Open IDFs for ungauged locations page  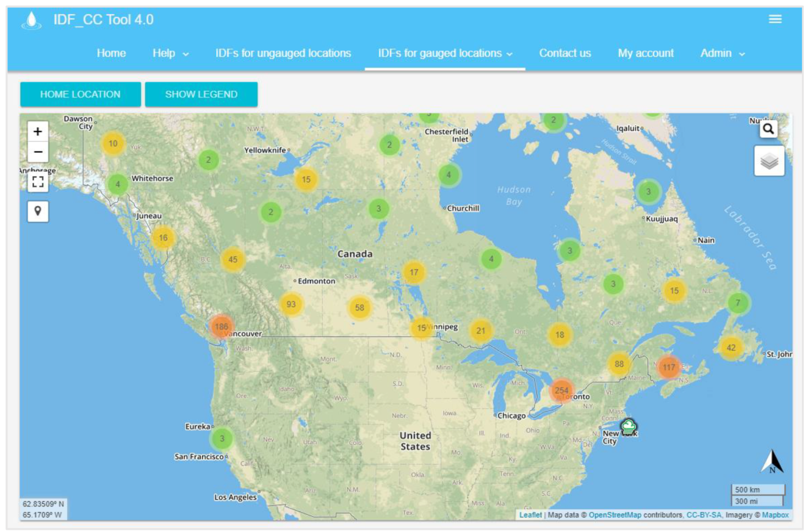(283, 53)
